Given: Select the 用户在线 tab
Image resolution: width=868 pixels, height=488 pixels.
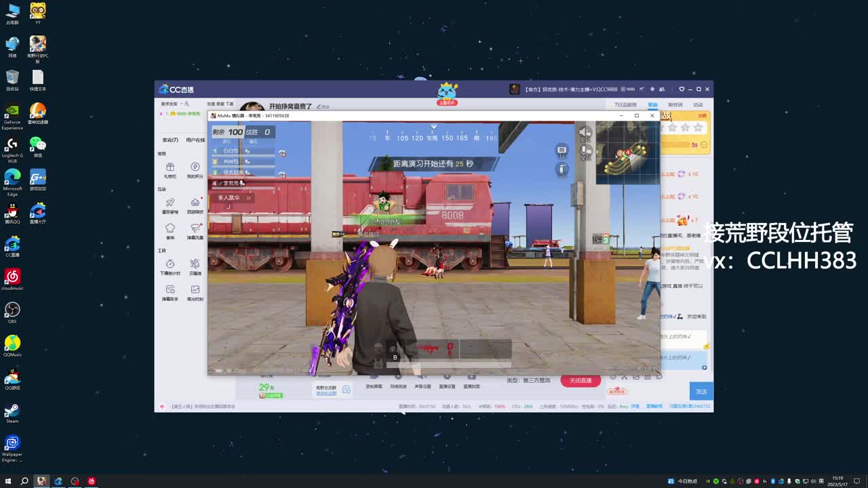Looking at the screenshot, I should 195,140.
